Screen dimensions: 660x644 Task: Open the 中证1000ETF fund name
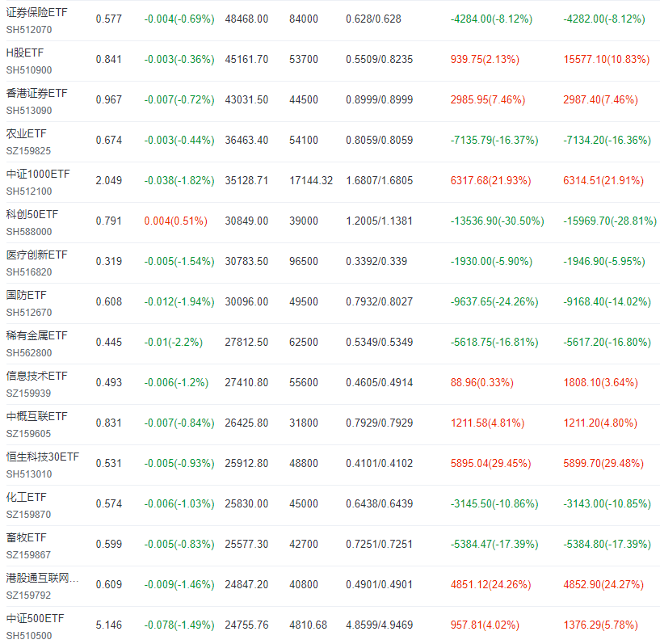[38, 175]
